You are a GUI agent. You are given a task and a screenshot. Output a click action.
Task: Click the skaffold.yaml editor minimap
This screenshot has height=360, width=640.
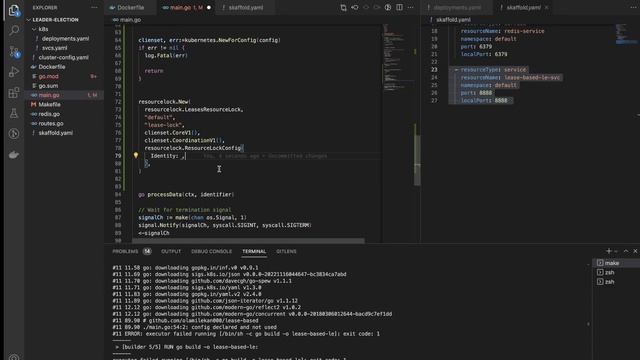click(x=626, y=34)
